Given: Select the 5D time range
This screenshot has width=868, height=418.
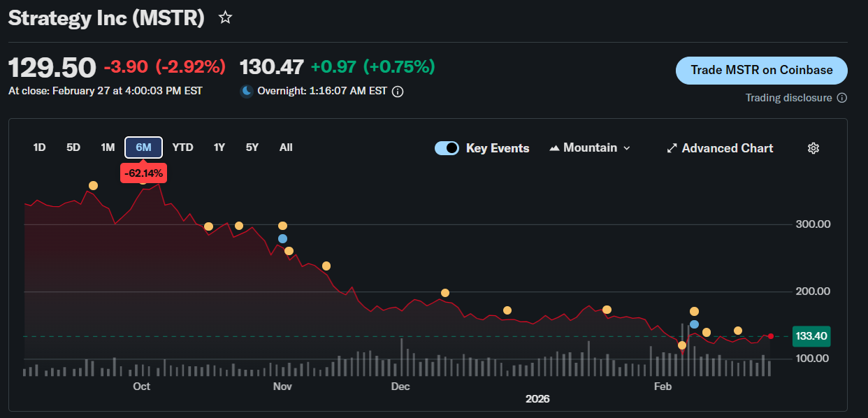Looking at the screenshot, I should (73, 147).
